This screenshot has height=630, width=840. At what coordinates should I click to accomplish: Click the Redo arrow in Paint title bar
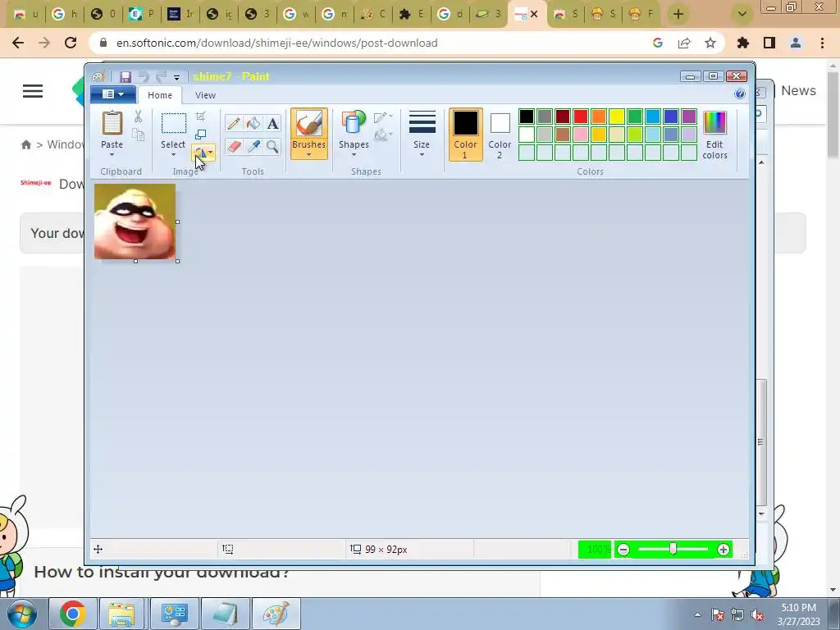pos(162,76)
